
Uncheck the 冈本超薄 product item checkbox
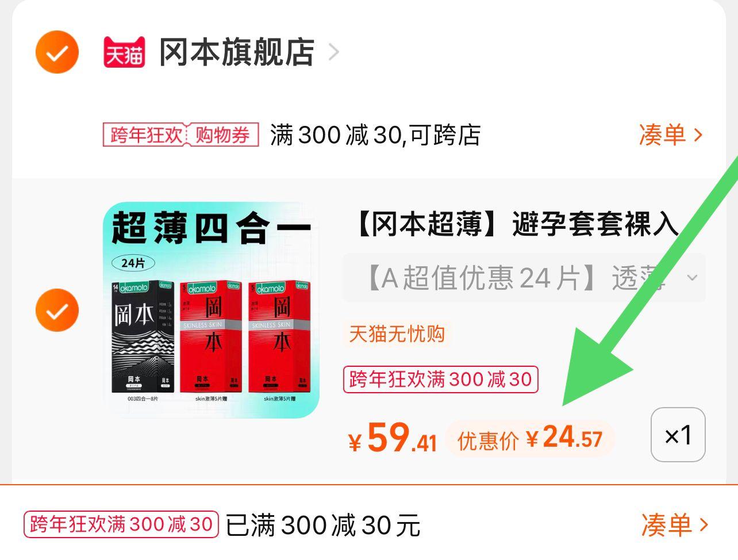57,310
